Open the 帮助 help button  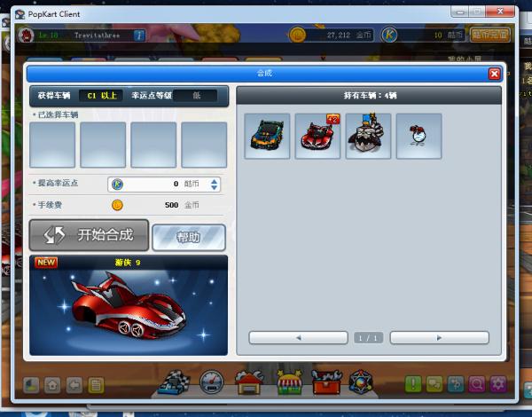pos(189,238)
